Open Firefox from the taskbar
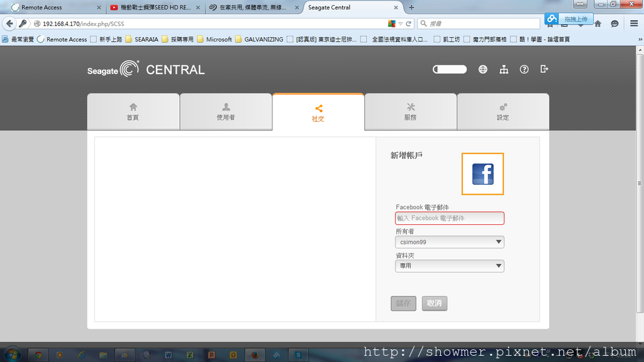 pos(255,354)
